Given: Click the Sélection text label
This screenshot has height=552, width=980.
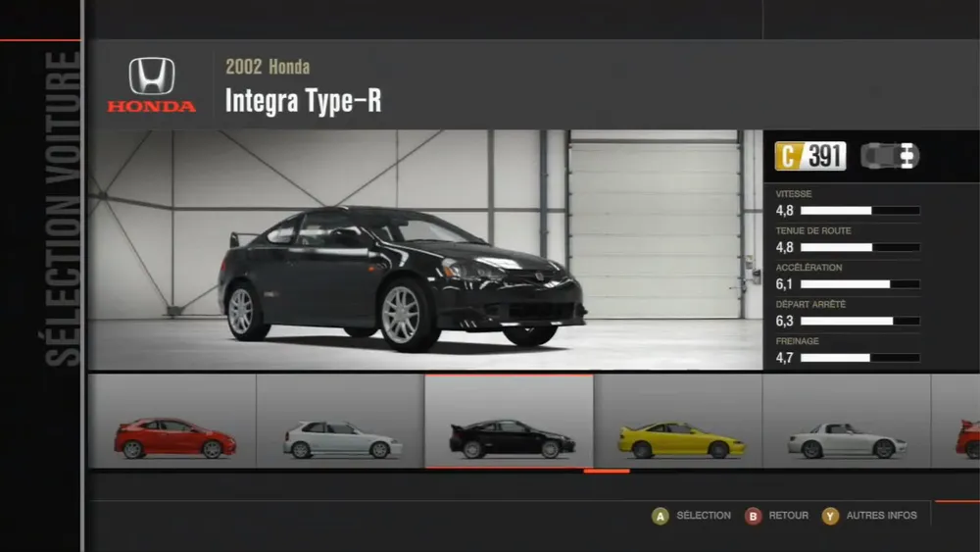Looking at the screenshot, I should 703,516.
